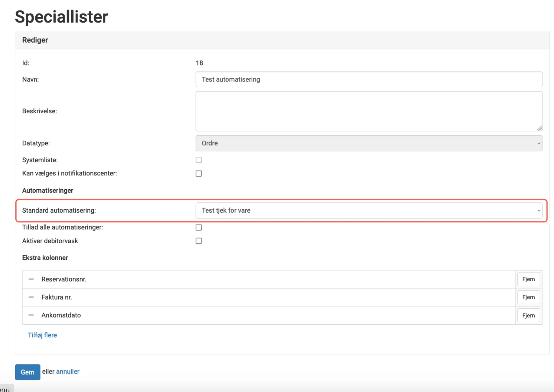Click the drag handle beside Ankomstdato
The height and width of the screenshot is (392, 554).
tap(31, 315)
